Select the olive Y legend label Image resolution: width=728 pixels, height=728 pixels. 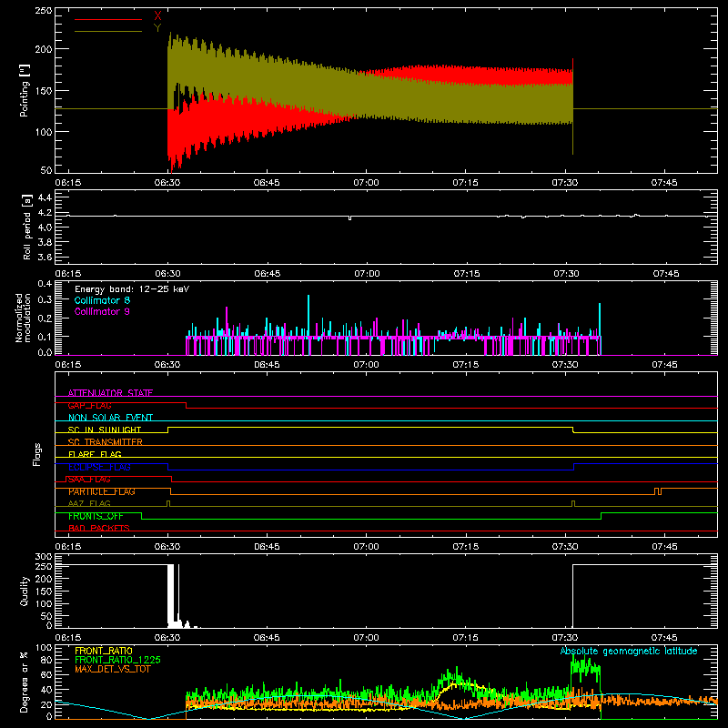tap(157, 28)
